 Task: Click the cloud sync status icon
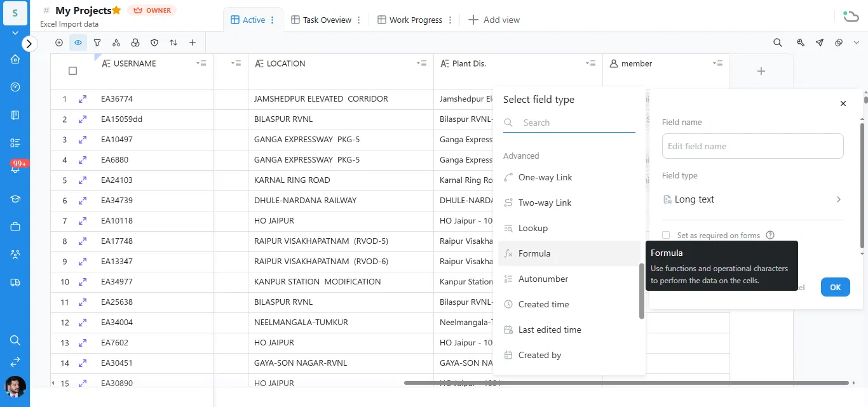(851, 16)
